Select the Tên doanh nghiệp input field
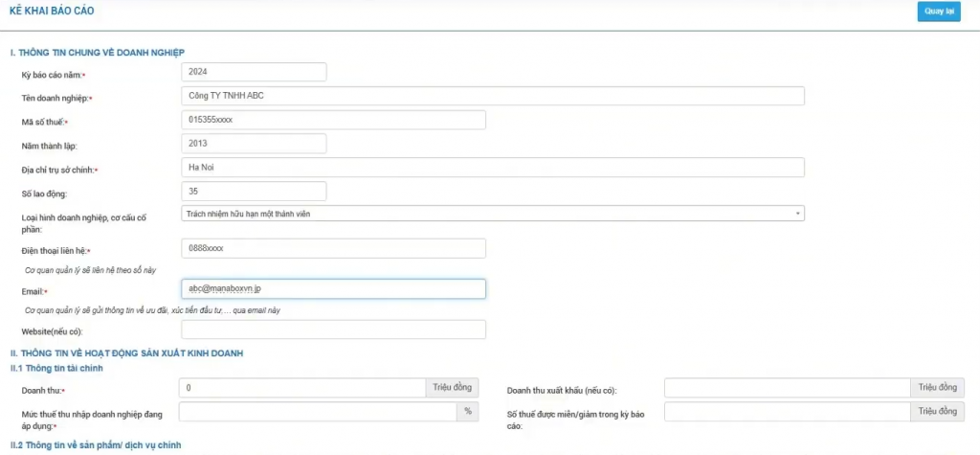Image resolution: width=980 pixels, height=455 pixels. (x=492, y=96)
